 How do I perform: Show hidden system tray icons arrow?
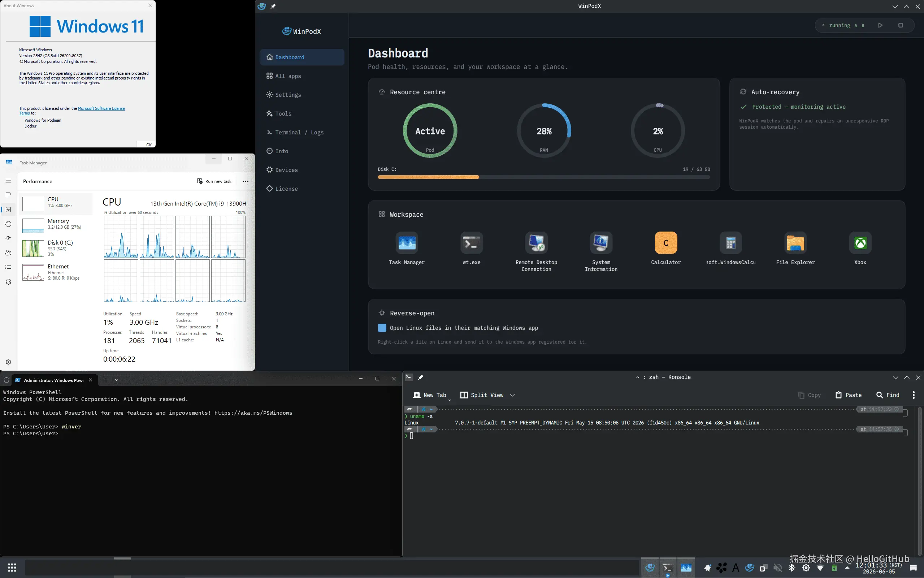[x=847, y=568]
